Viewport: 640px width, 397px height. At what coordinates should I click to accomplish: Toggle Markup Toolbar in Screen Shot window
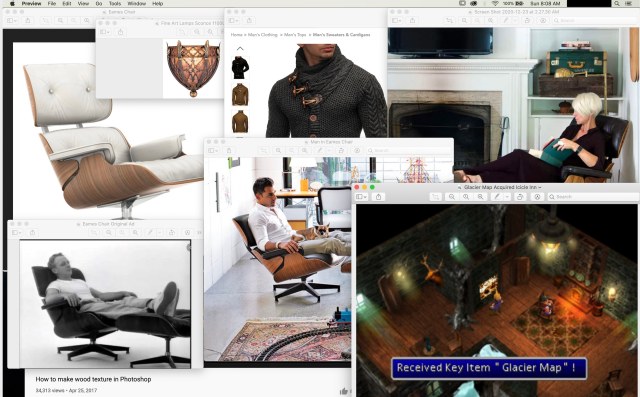(543, 20)
